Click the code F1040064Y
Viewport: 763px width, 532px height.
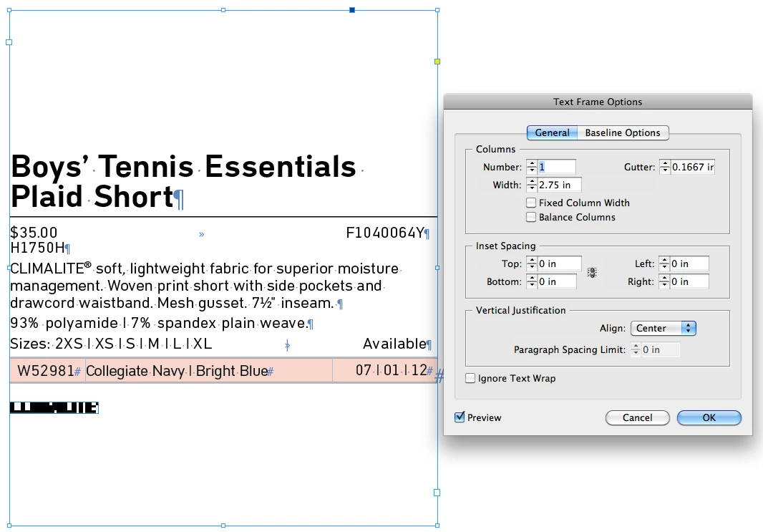click(385, 233)
